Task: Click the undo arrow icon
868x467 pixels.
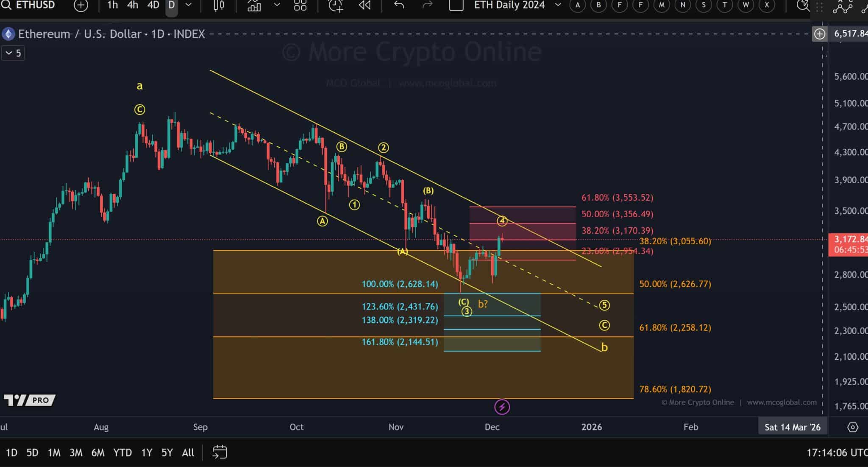Action: click(399, 6)
